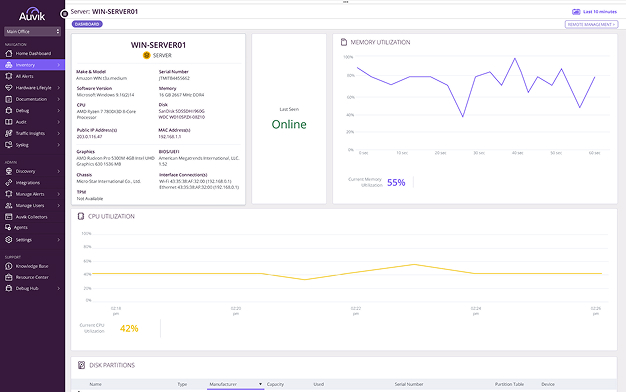Viewport: 626px width, 392px height.
Task: Click the Remote Management button
Action: [591, 24]
